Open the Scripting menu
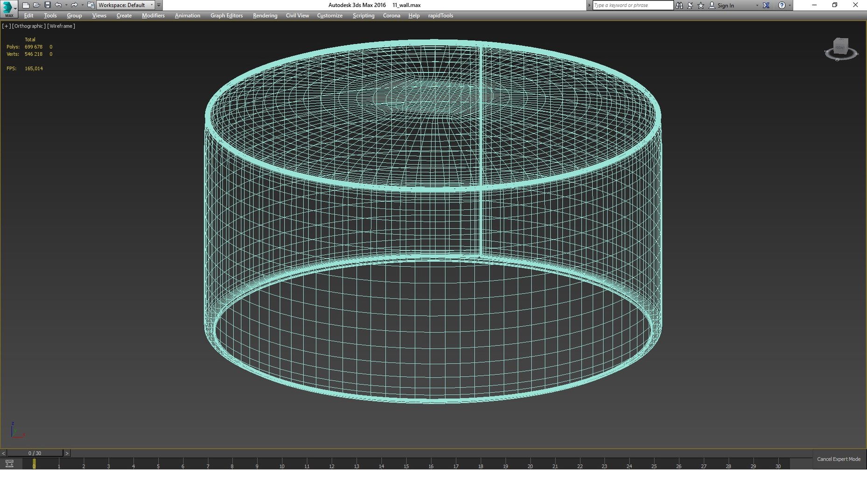 364,15
